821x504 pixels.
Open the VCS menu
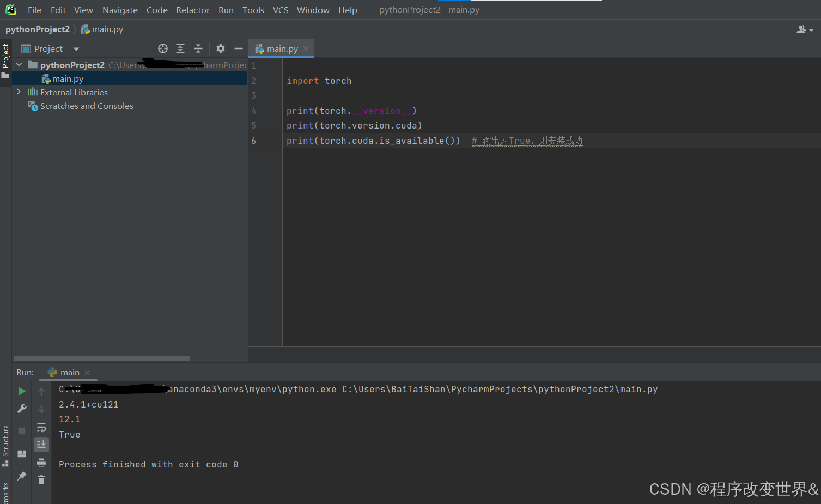point(281,10)
